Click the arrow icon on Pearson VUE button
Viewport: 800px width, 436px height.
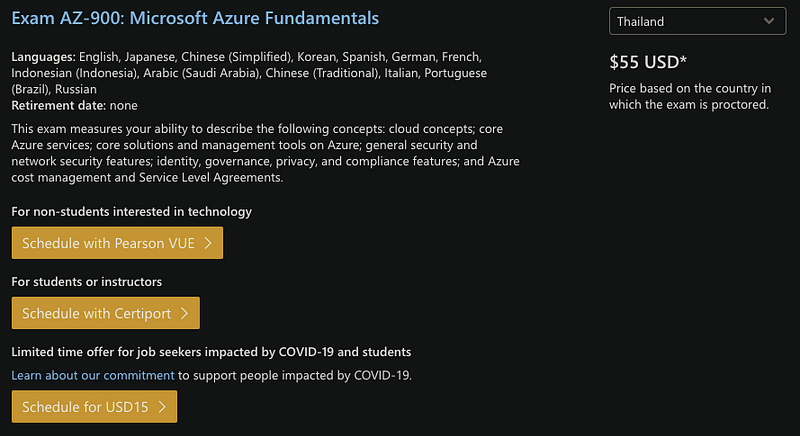point(208,243)
